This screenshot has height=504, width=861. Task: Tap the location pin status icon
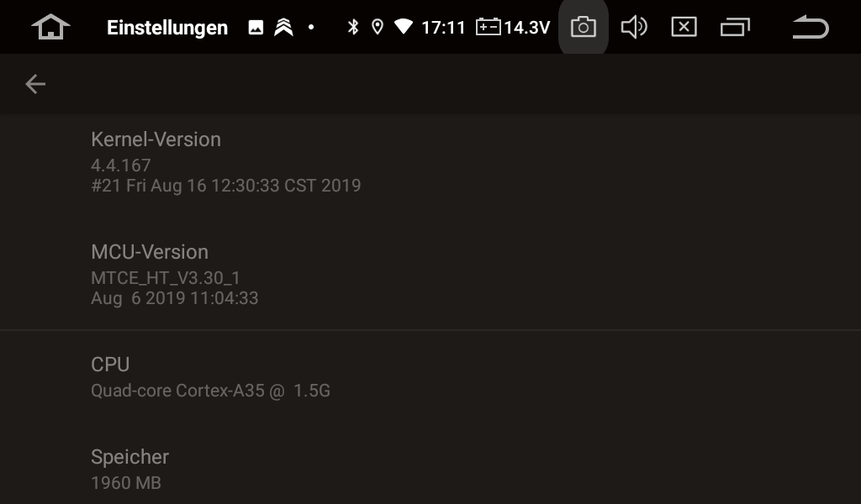(378, 27)
